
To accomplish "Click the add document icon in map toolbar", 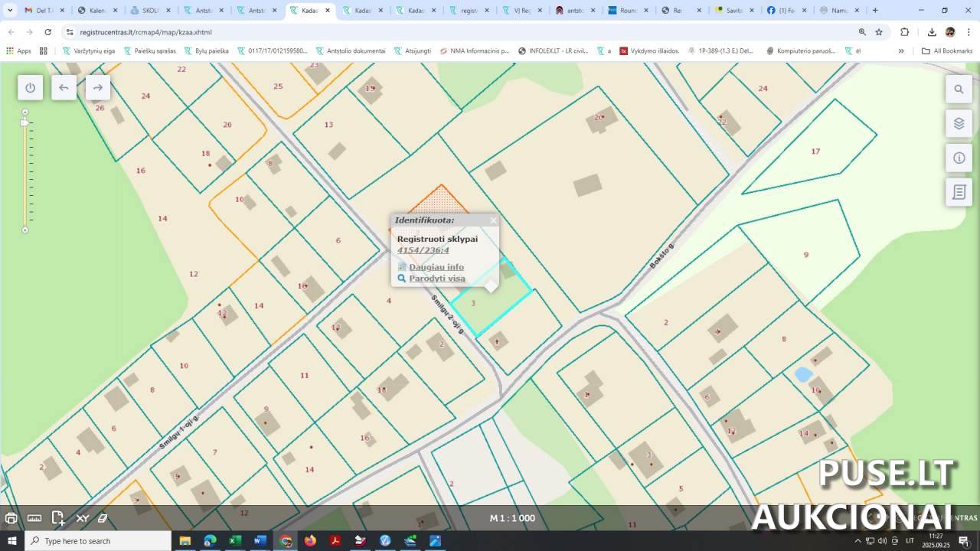I will pos(58,518).
